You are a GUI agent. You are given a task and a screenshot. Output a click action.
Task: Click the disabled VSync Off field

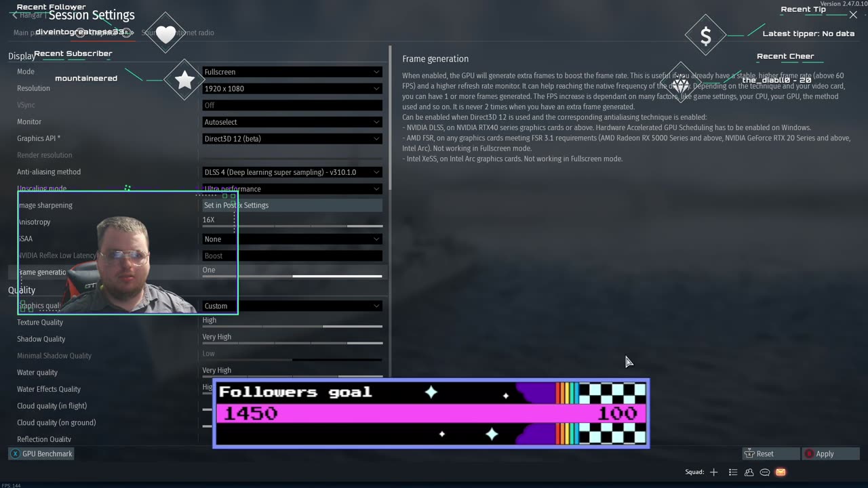292,105
